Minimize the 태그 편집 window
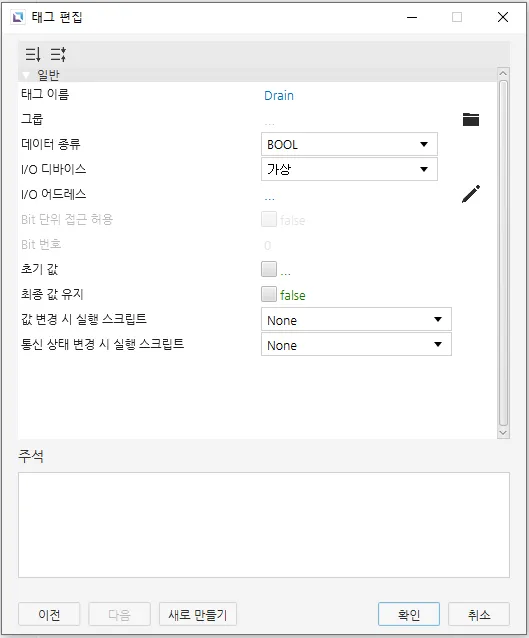 [412, 17]
